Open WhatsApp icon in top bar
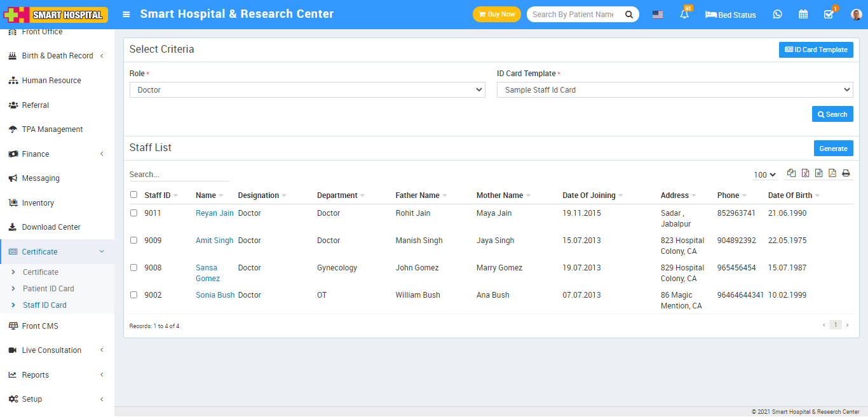Image resolution: width=868 pixels, height=417 pixels. pyautogui.click(x=777, y=15)
